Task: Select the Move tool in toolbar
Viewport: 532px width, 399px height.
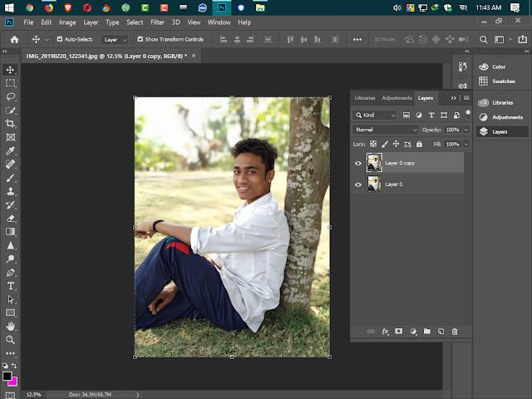Action: pos(11,70)
